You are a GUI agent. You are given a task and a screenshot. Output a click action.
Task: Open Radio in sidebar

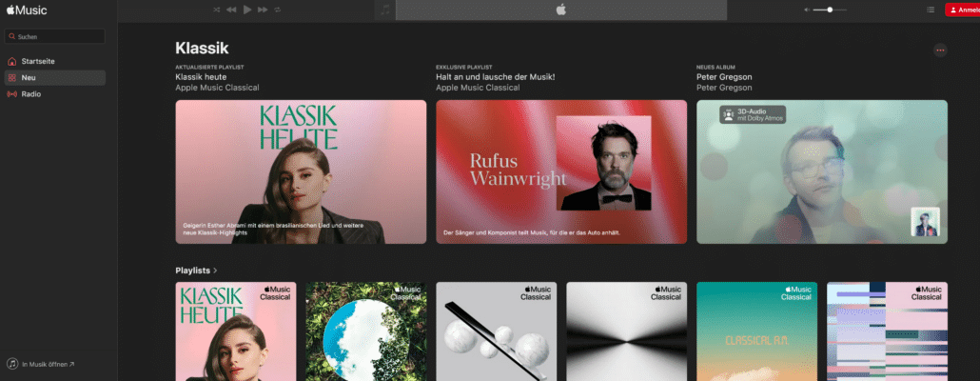[x=54, y=94]
